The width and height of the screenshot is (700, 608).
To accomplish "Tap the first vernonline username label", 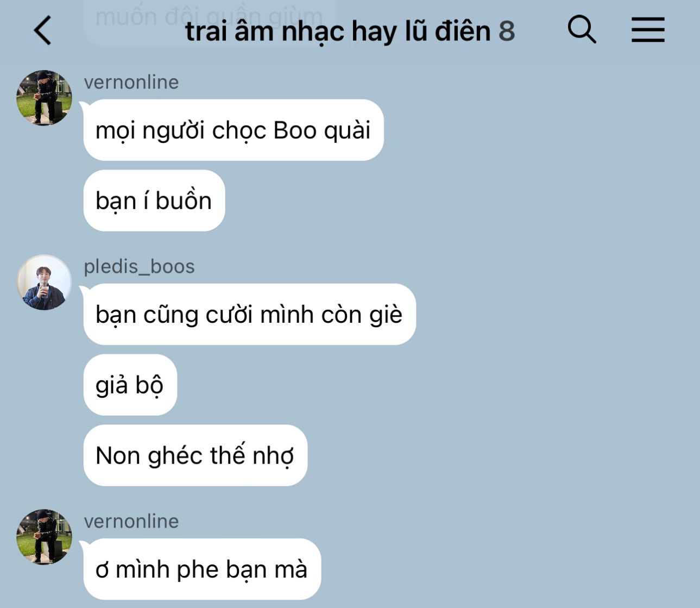I will click(x=131, y=82).
